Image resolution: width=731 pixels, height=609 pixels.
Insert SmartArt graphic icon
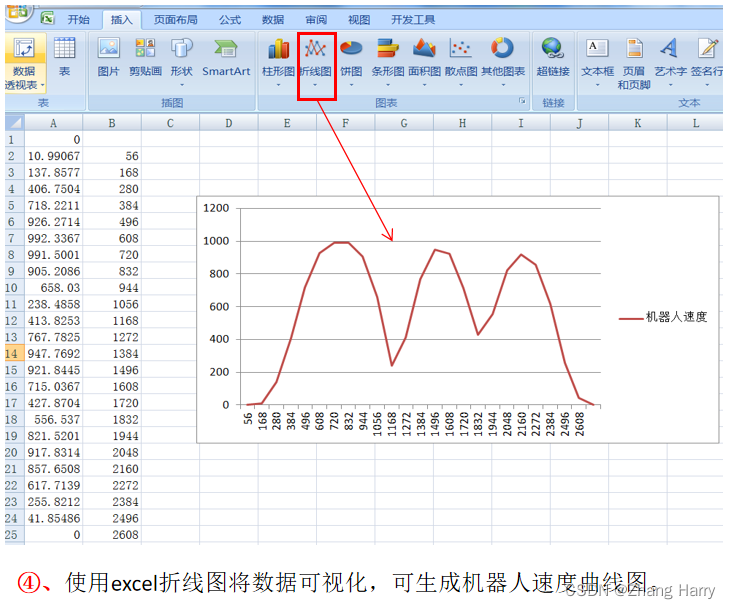pos(226,48)
